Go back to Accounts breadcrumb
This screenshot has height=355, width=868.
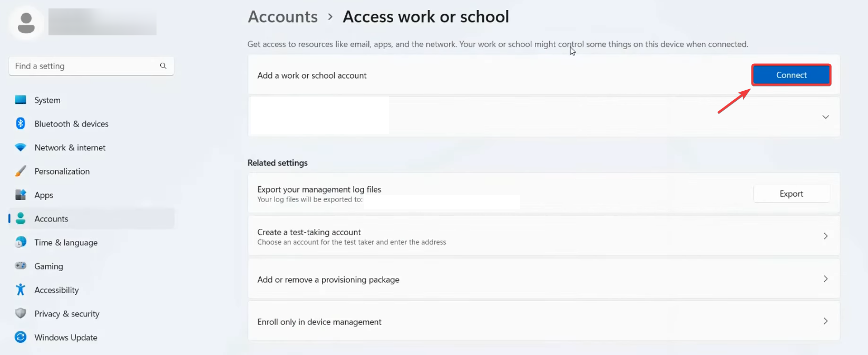tap(283, 17)
